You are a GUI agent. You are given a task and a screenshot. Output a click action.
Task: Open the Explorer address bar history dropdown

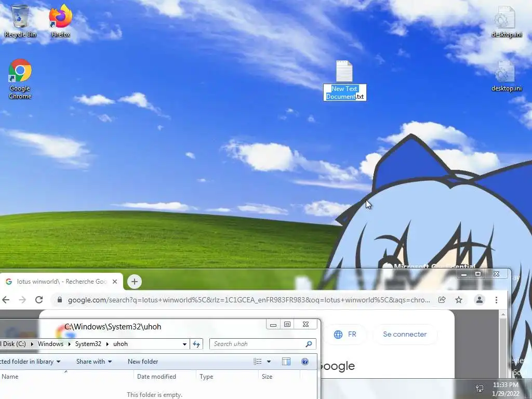184,344
